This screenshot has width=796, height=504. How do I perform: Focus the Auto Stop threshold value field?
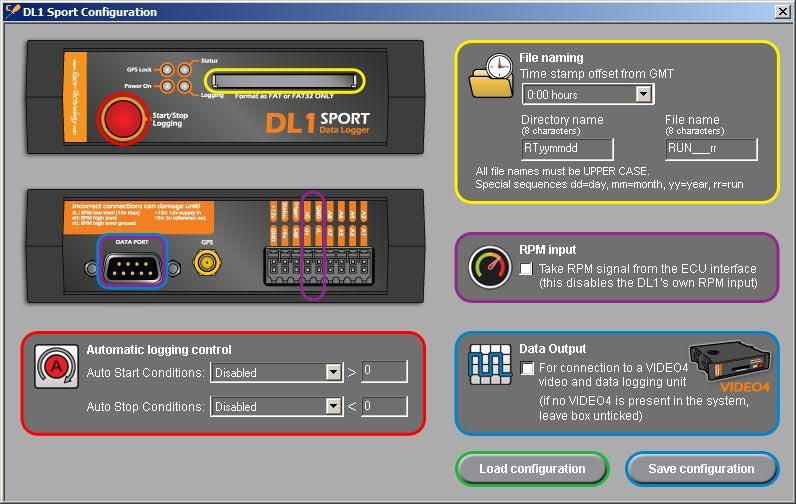coord(384,407)
